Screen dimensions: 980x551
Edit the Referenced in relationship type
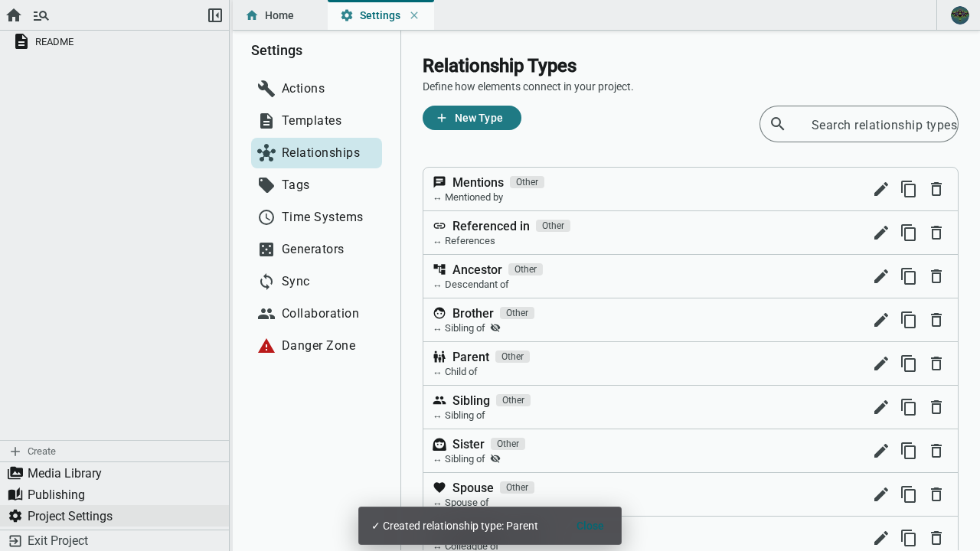click(881, 233)
